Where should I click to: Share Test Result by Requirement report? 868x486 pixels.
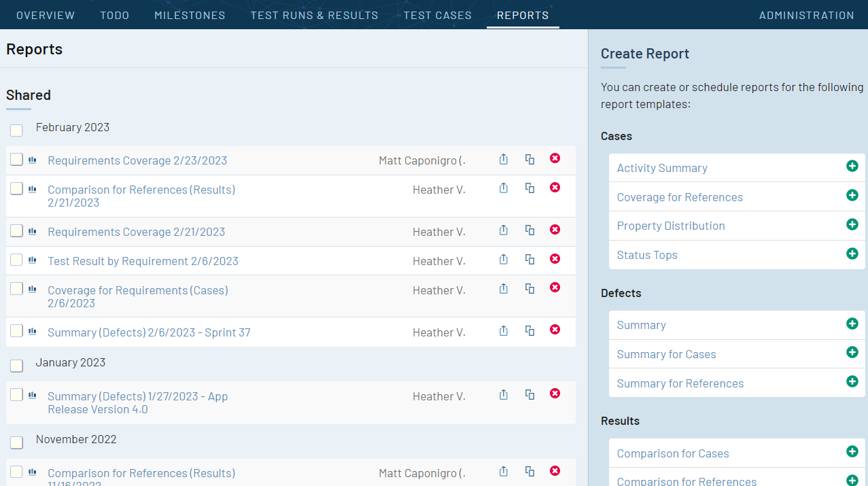pyautogui.click(x=504, y=260)
